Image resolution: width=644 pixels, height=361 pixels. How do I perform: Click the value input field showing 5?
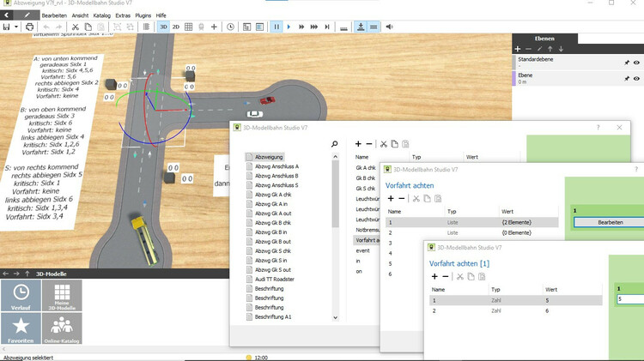coord(630,299)
